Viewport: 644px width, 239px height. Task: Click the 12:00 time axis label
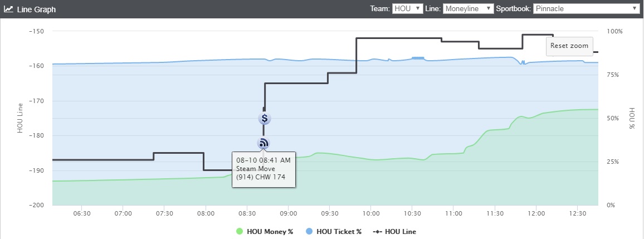click(x=536, y=214)
